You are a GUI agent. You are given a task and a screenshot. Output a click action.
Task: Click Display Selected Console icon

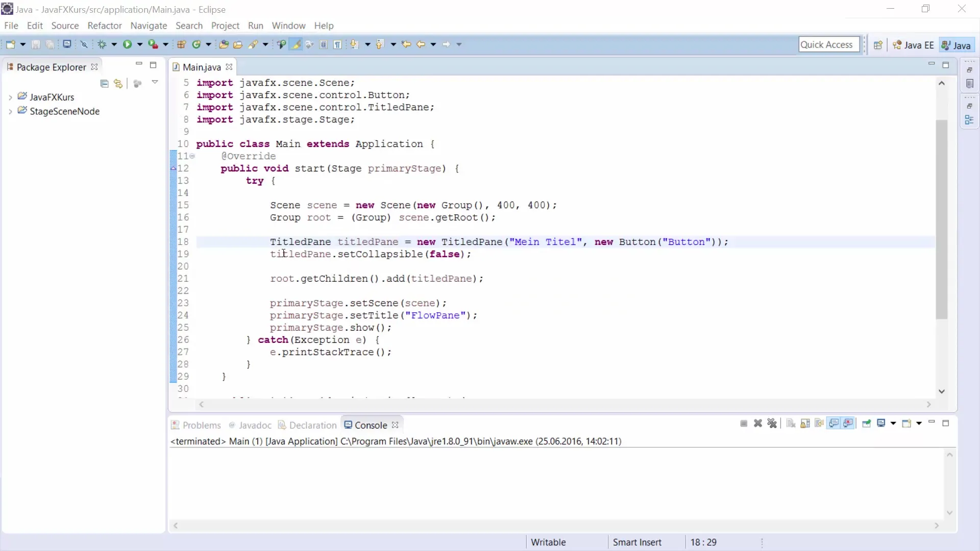881,423
